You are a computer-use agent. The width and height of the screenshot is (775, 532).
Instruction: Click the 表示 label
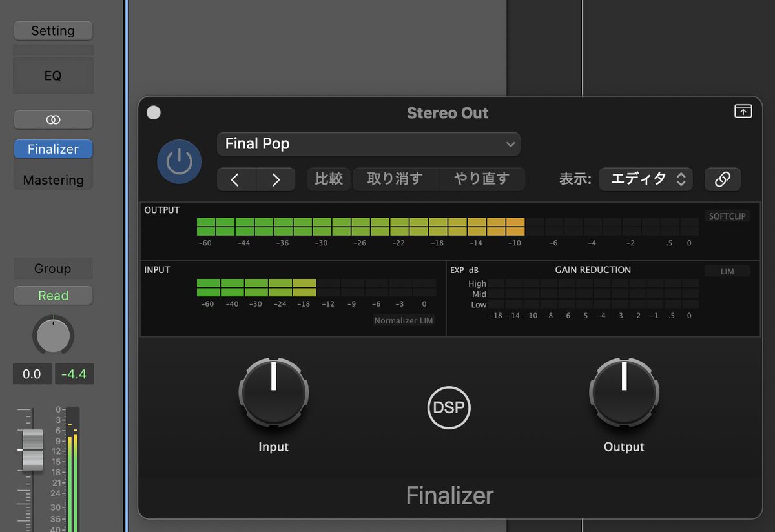pyautogui.click(x=575, y=179)
